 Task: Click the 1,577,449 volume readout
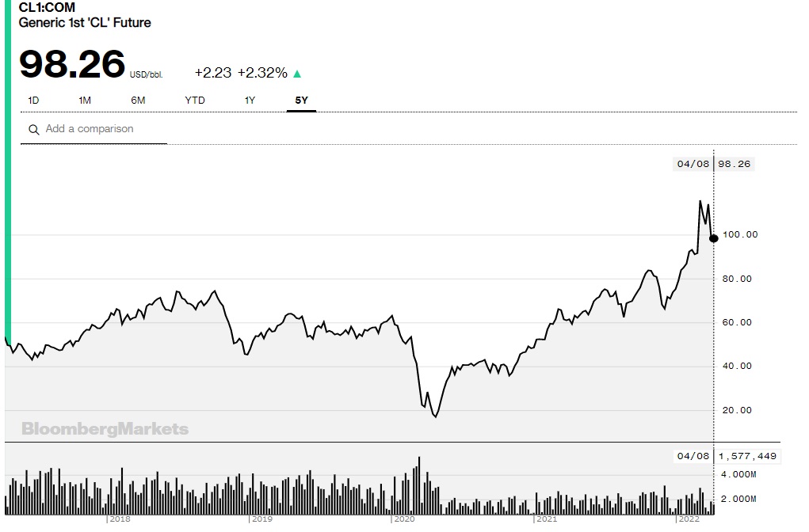click(x=749, y=456)
